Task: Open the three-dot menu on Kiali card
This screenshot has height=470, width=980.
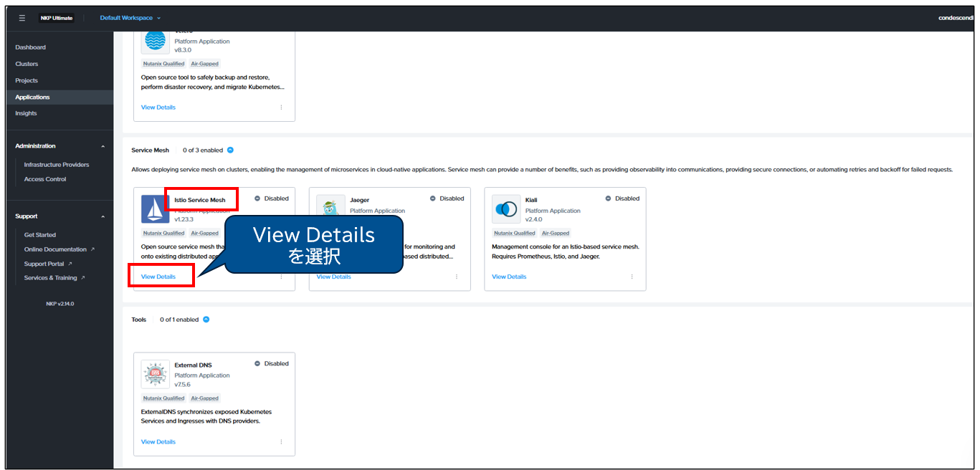Action: click(x=632, y=277)
